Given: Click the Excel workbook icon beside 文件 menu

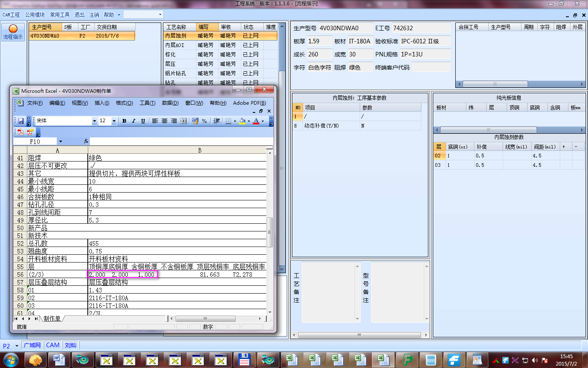Looking at the screenshot, I should pos(20,103).
